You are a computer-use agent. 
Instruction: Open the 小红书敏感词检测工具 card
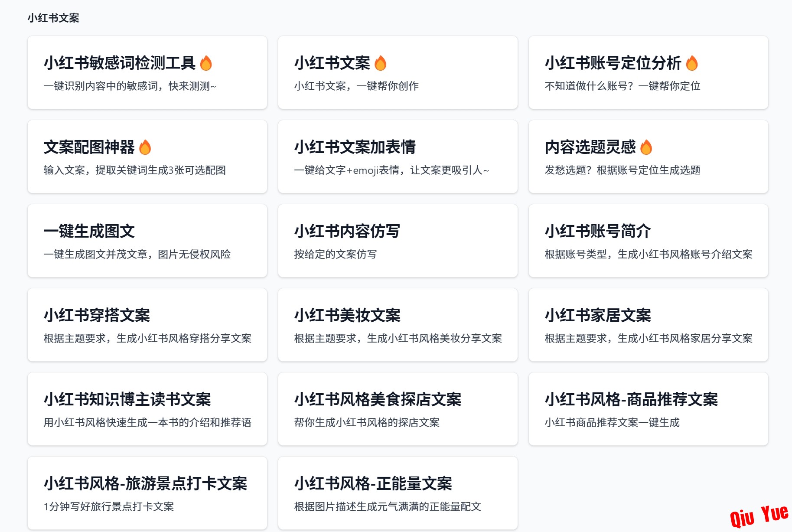(x=147, y=72)
